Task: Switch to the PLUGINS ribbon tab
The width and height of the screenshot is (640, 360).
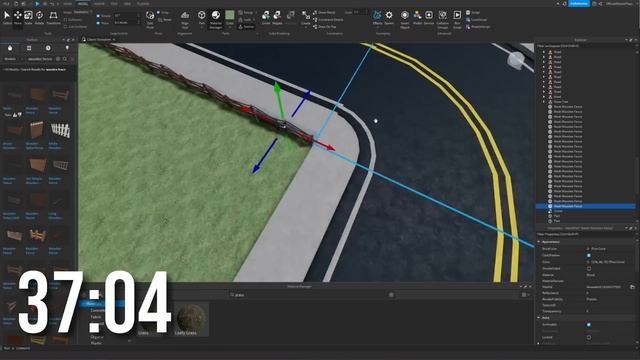Action: (x=143, y=4)
